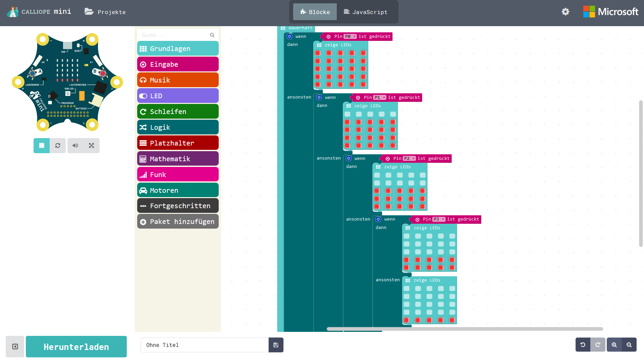This screenshot has width=644, height=358.
Task: Click the Microsoft logo
Action: coord(610,12)
